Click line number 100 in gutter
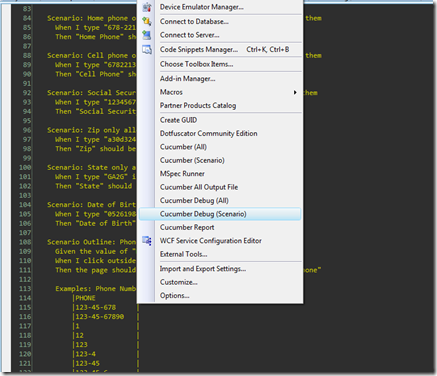437x376 pixels. coord(25,168)
